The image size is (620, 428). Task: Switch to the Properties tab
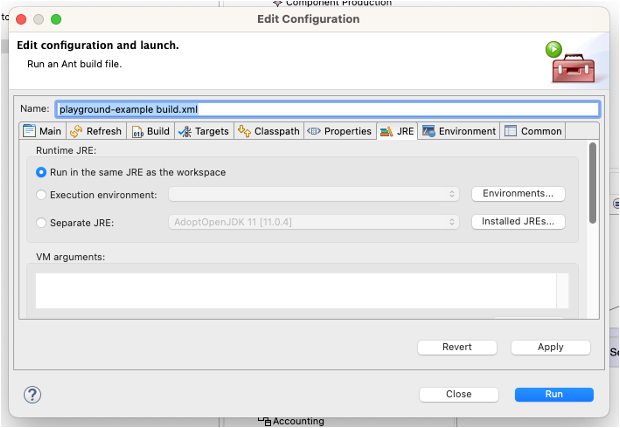click(x=340, y=131)
